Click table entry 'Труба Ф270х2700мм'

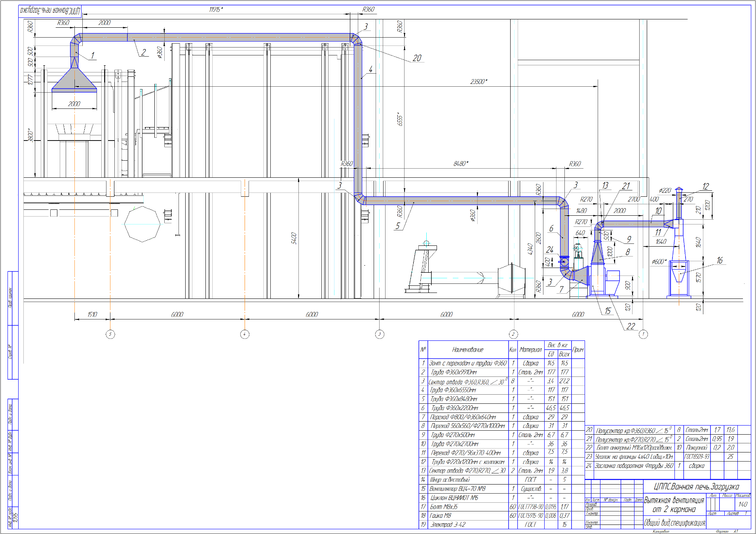(x=455, y=444)
